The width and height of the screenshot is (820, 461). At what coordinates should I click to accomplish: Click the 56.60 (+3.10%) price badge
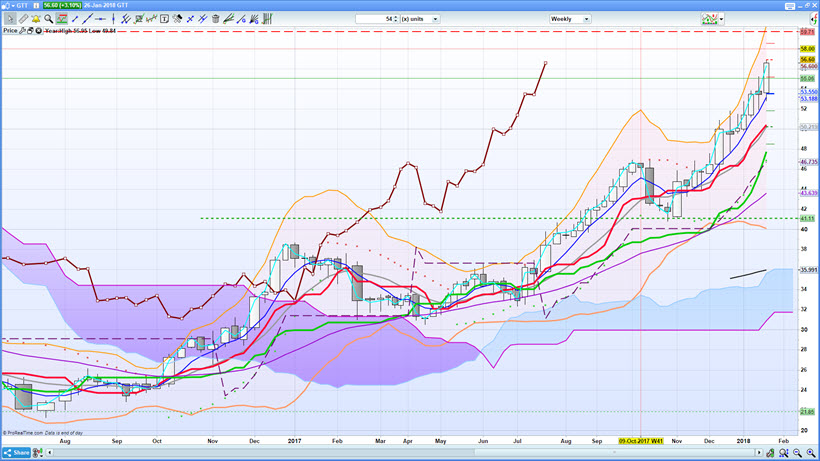point(62,5)
